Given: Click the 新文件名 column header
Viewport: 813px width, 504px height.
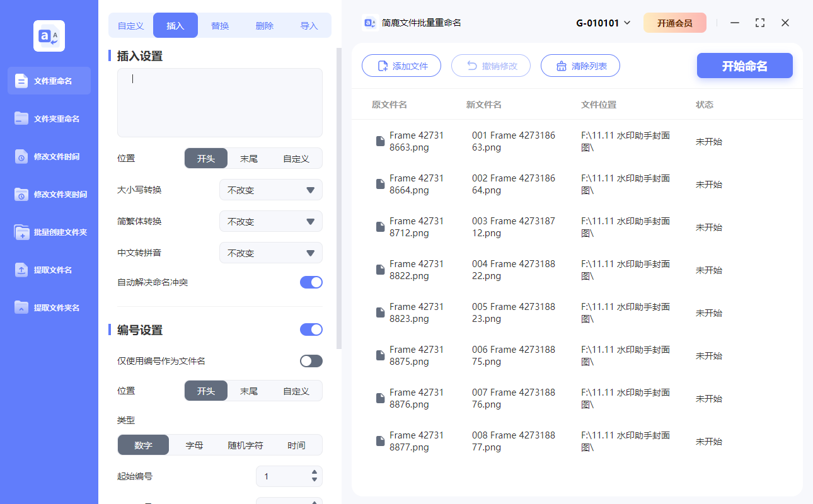Looking at the screenshot, I should pos(484,105).
